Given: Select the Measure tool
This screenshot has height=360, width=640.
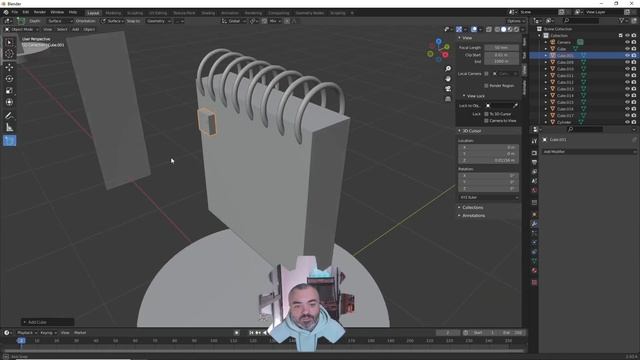Looking at the screenshot, I should pyautogui.click(x=9, y=128).
